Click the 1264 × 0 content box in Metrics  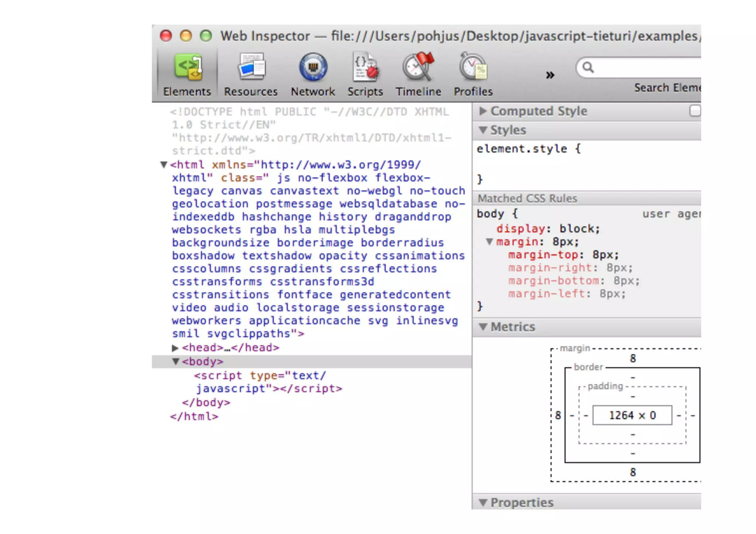point(632,415)
